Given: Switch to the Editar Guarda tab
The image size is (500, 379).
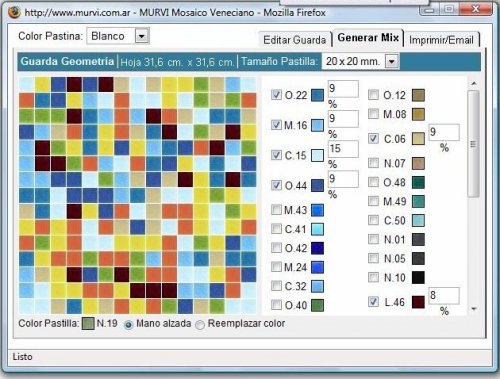Looking at the screenshot, I should (295, 40).
